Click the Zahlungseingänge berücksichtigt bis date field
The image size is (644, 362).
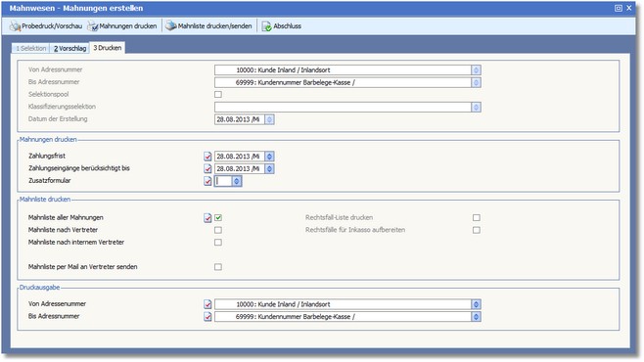click(240, 168)
